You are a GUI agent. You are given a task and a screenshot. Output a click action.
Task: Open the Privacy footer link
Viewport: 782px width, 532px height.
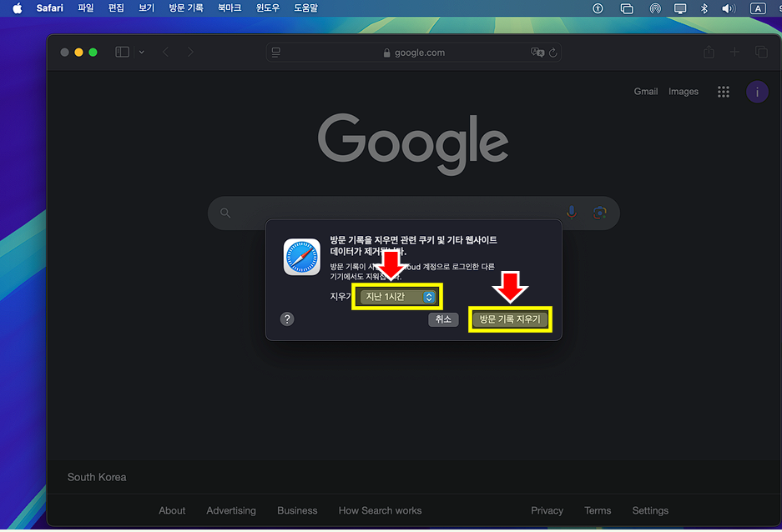click(547, 510)
